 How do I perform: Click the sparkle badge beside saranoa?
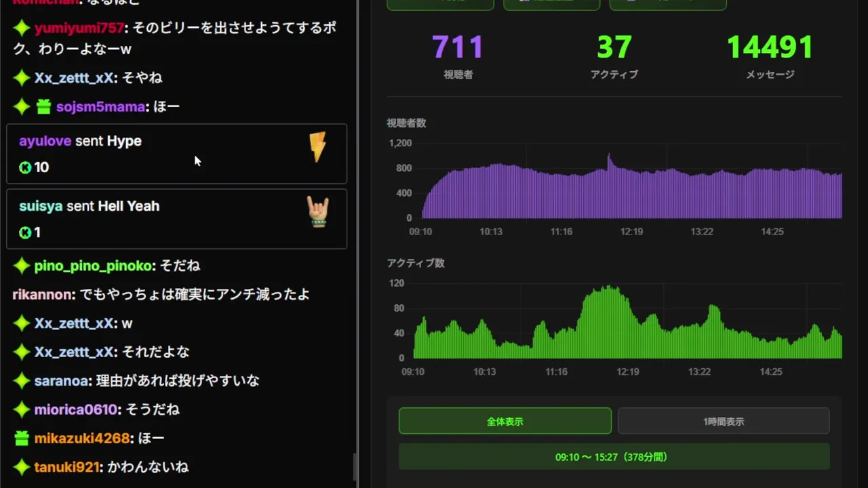tap(22, 381)
